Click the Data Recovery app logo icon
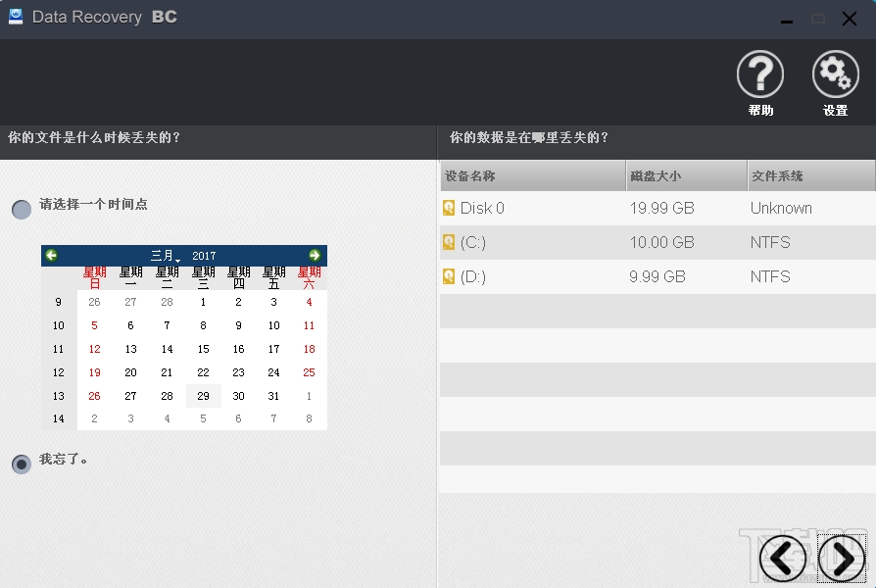The height and width of the screenshot is (588, 876). coord(16,17)
